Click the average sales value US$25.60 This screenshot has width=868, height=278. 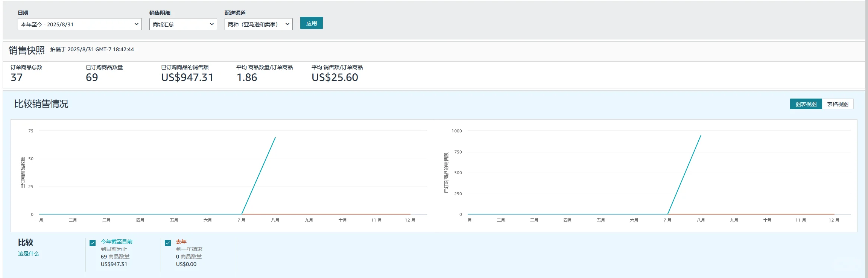[x=335, y=77]
